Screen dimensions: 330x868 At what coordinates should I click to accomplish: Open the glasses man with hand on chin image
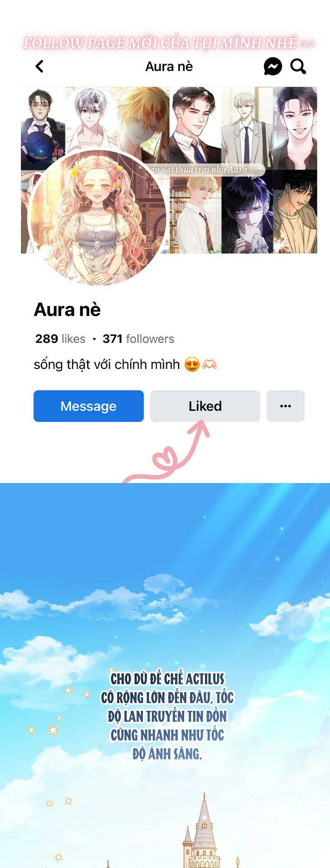pyautogui.click(x=247, y=212)
